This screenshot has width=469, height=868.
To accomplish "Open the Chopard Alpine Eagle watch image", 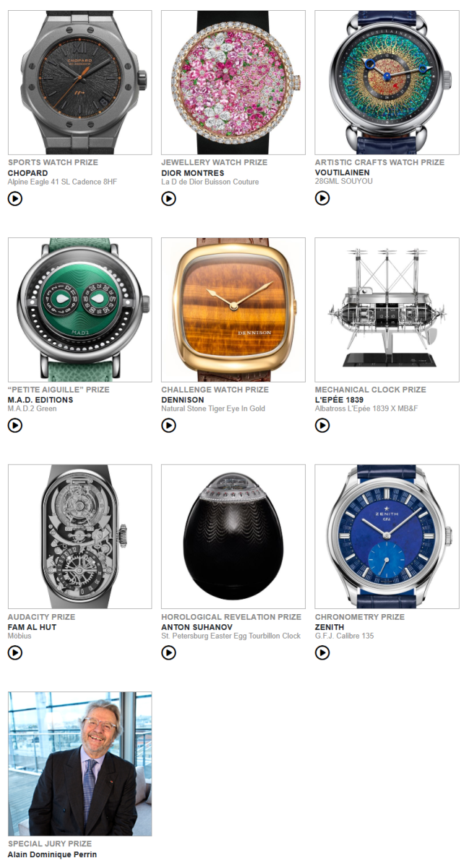I will pos(80,82).
